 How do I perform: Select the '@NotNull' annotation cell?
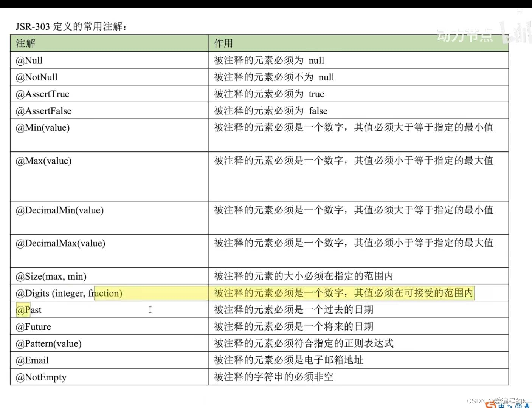coord(109,77)
